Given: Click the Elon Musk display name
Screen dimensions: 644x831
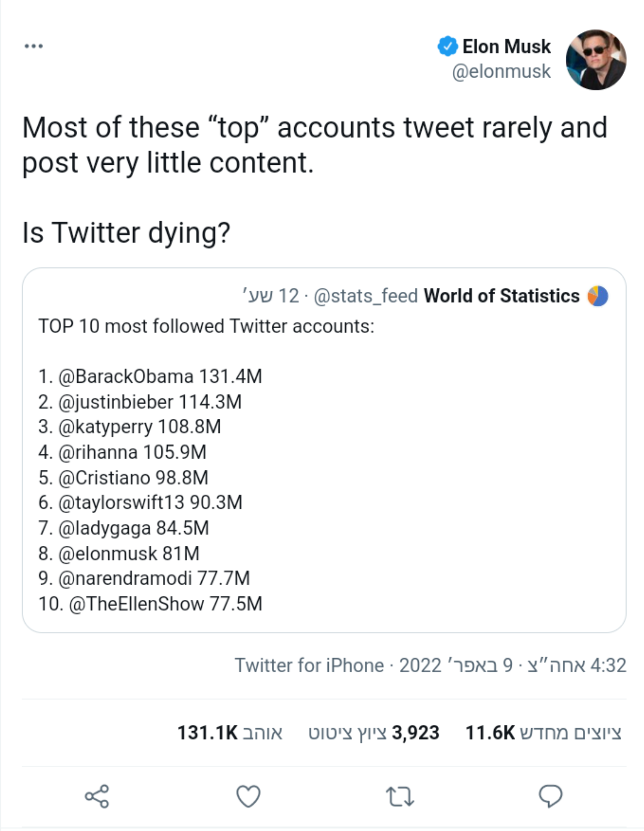Looking at the screenshot, I should 507,46.
